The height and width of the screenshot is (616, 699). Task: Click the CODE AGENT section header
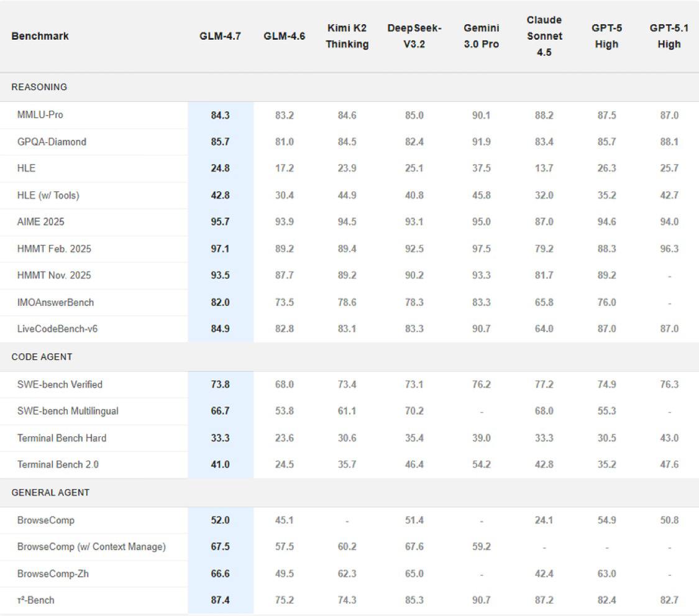42,357
